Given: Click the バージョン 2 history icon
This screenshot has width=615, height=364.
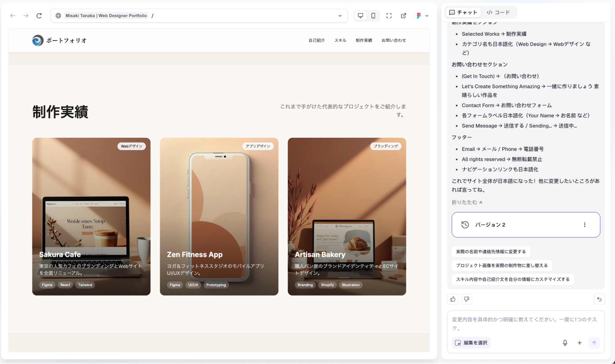Looking at the screenshot, I should pyautogui.click(x=465, y=225).
